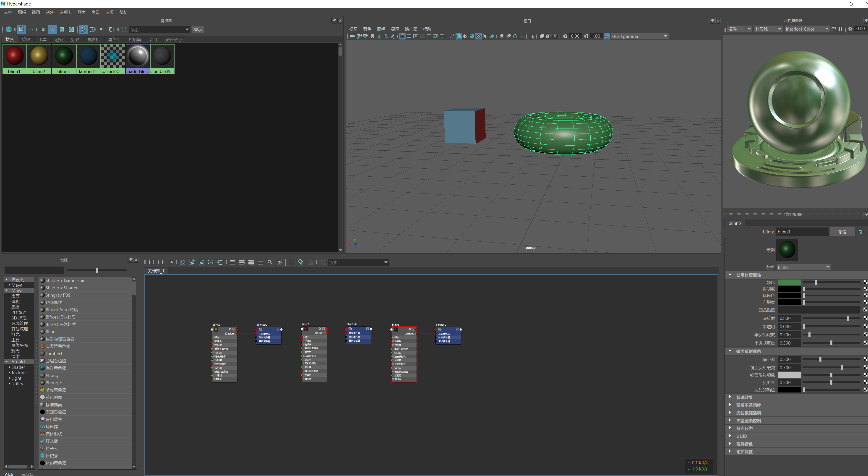Screen dimensions: 868x476
Task: Click the textured checker icon in viewport toolbar
Action: [x=478, y=36]
